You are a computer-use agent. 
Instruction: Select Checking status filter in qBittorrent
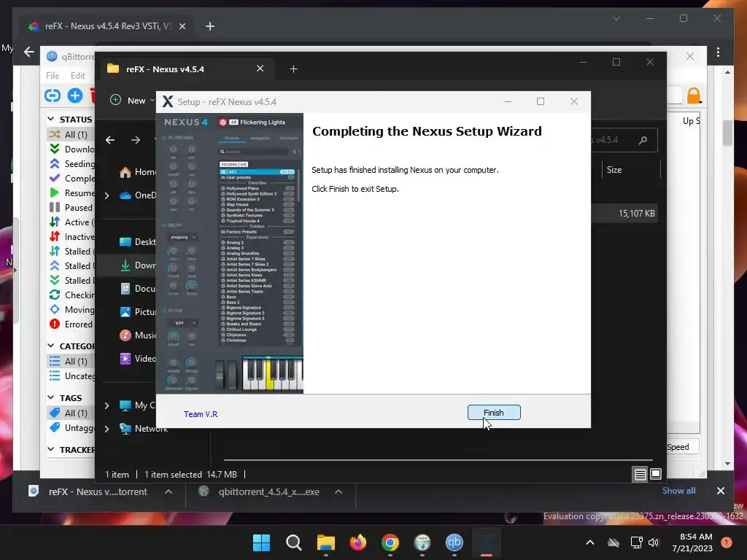point(71,295)
